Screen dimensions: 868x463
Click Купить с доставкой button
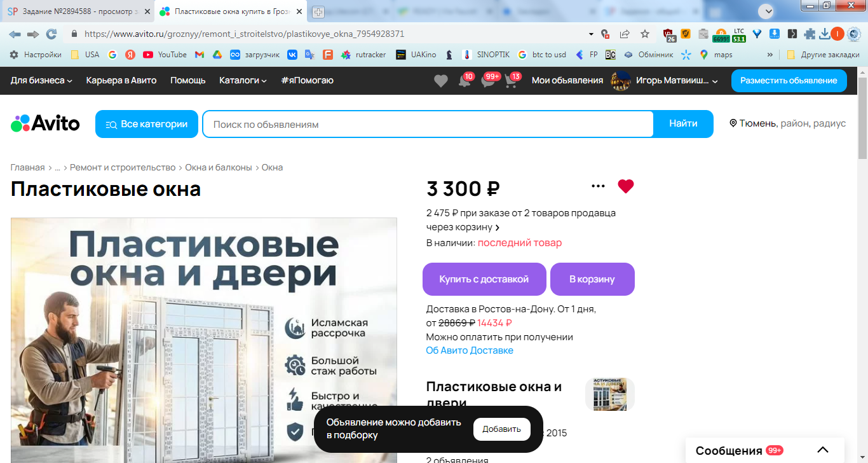click(484, 279)
